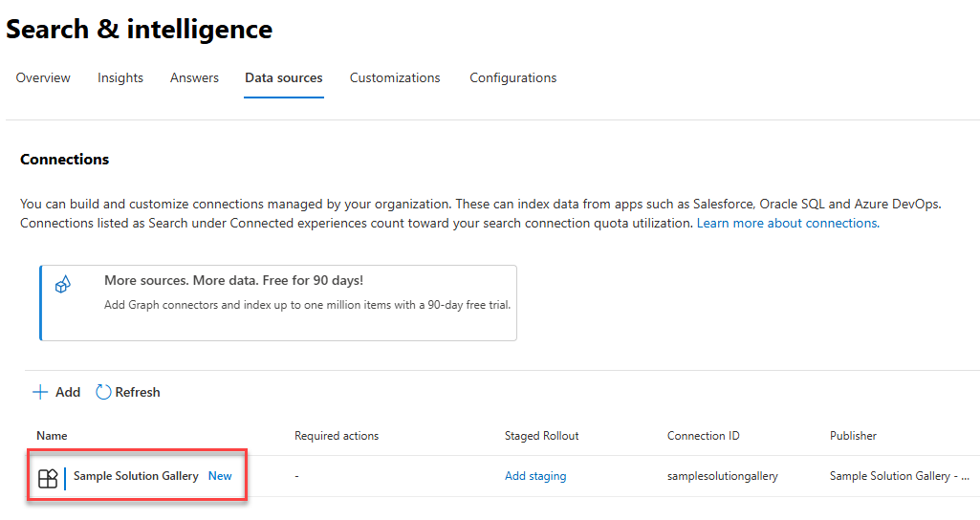Open the Overview tab
The image size is (980, 520).
(43, 77)
